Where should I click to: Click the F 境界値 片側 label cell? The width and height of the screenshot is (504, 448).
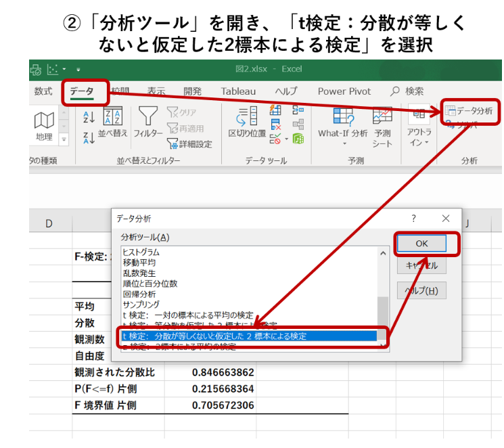tap(118, 405)
